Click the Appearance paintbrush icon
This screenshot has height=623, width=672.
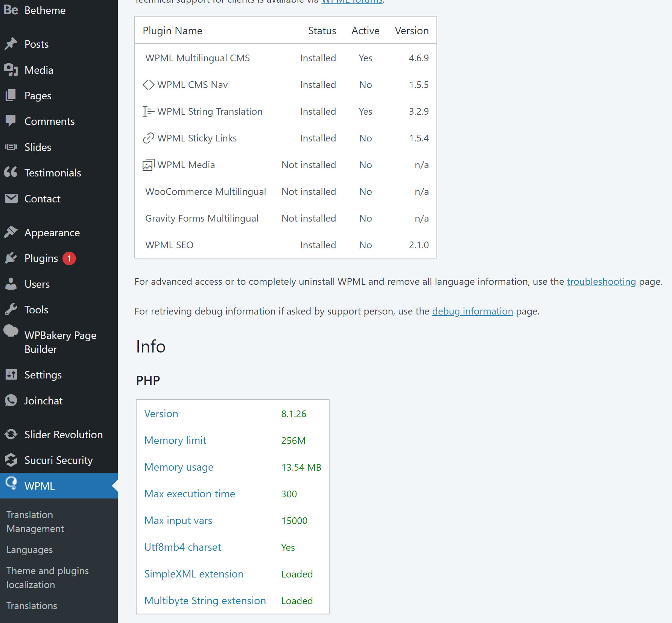tap(11, 232)
